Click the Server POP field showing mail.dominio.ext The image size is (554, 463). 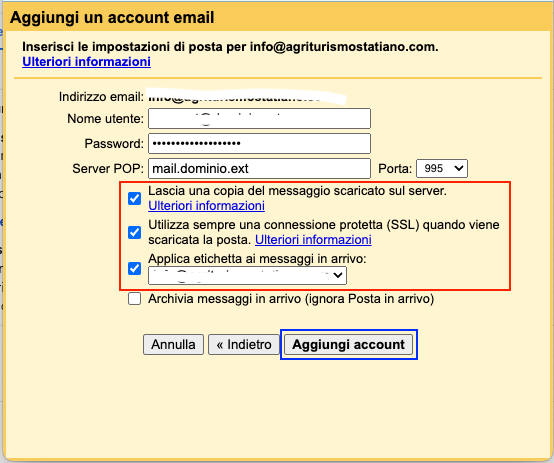[x=259, y=169]
